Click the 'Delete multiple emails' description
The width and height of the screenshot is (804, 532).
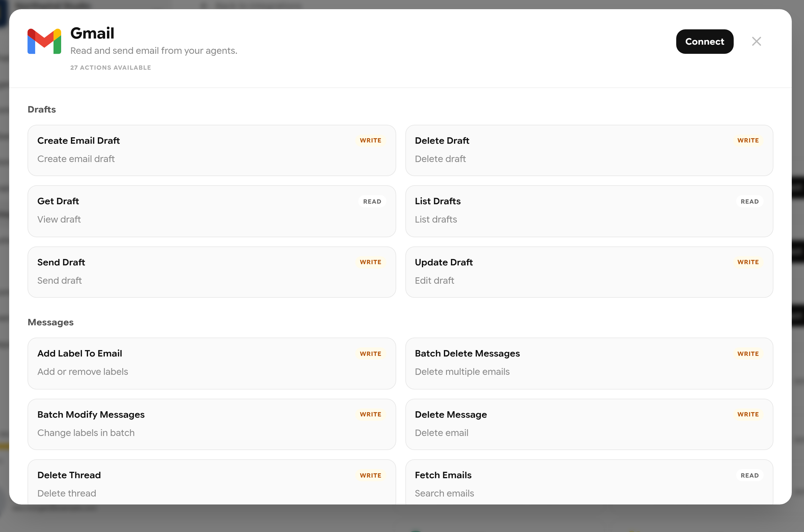click(462, 371)
